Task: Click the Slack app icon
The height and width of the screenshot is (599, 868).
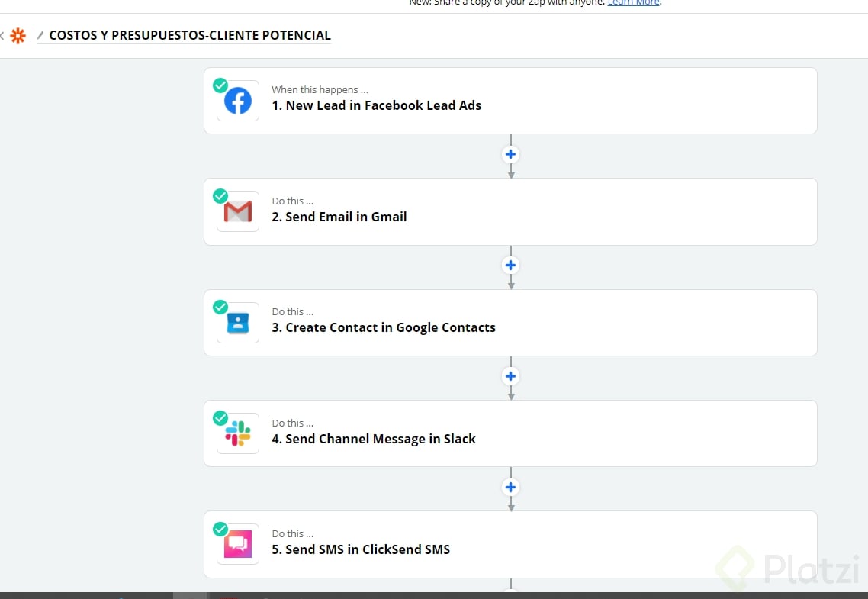Action: point(238,434)
